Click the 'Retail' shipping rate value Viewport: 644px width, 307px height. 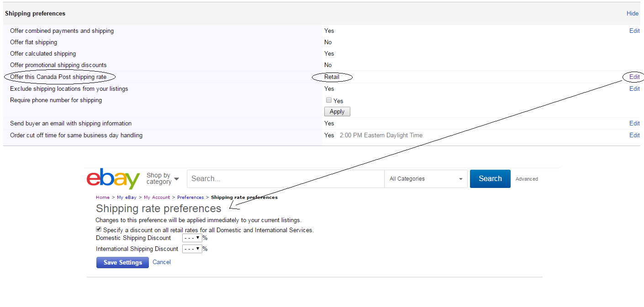332,77
